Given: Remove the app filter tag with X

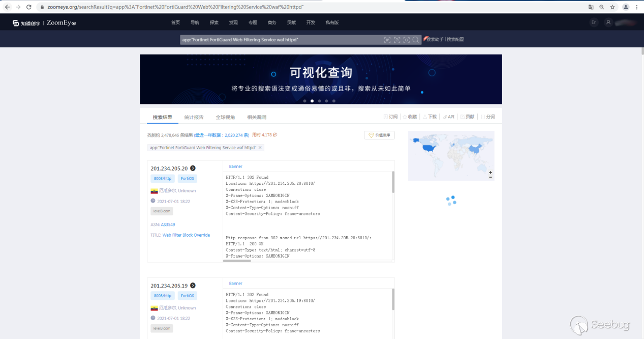Looking at the screenshot, I should 260,148.
